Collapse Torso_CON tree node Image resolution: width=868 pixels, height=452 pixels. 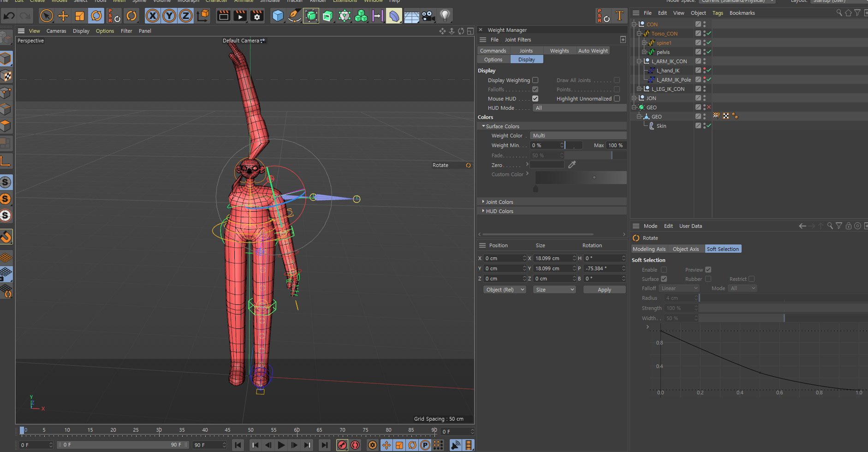pos(639,34)
